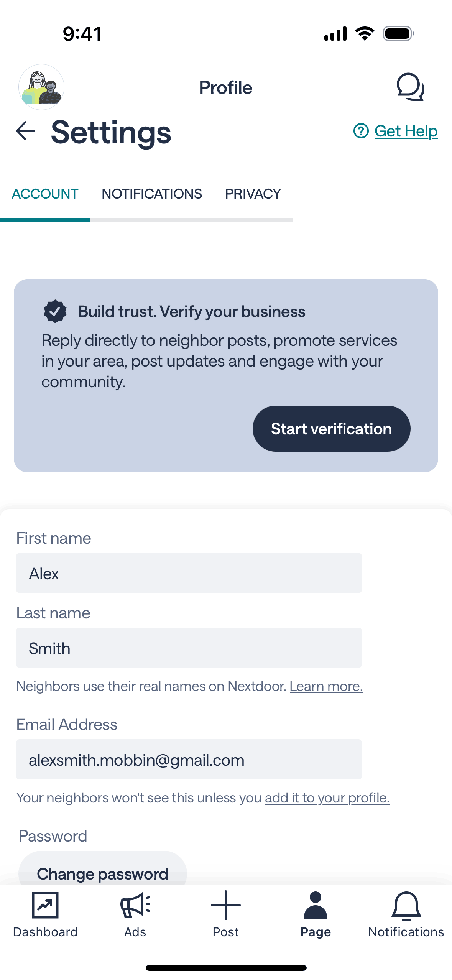Tap the verified badge icon
The height and width of the screenshot is (980, 452).
click(x=55, y=311)
